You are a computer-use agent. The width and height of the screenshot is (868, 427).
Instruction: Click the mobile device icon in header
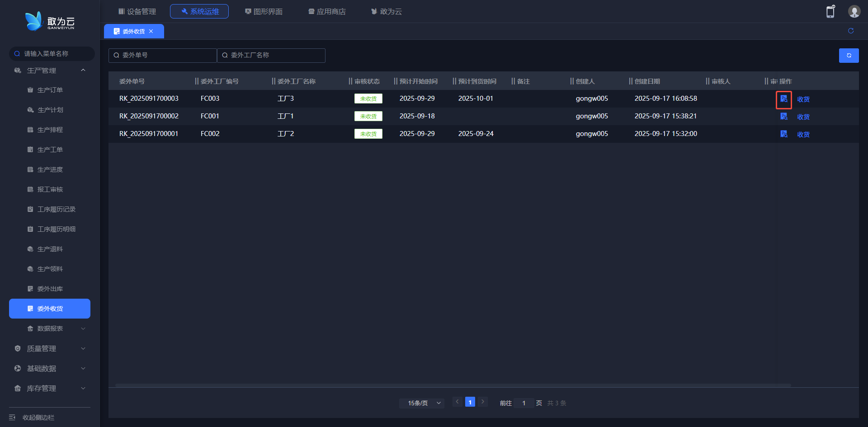[x=830, y=12]
